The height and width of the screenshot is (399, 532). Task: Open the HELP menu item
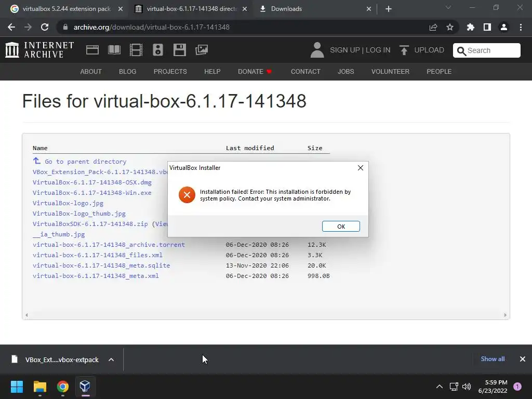(x=212, y=72)
